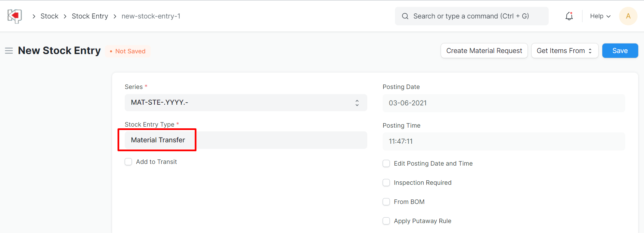Open the notifications bell icon
The width and height of the screenshot is (644, 233).
[569, 16]
